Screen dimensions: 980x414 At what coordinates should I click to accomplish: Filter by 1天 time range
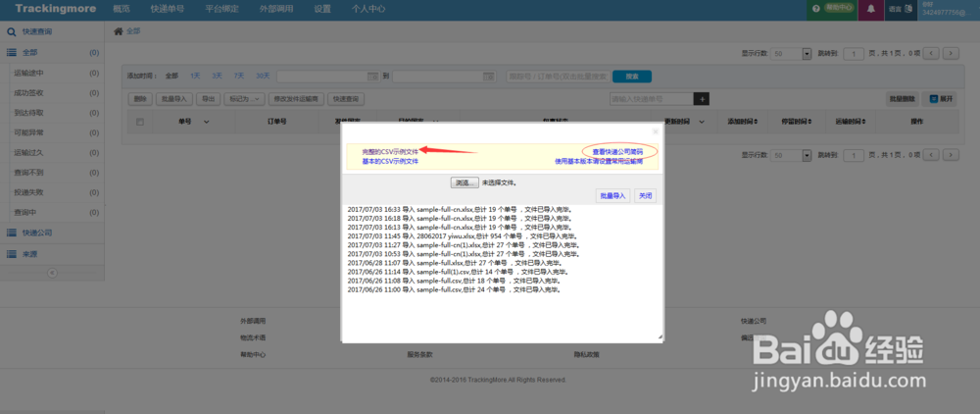pos(195,77)
